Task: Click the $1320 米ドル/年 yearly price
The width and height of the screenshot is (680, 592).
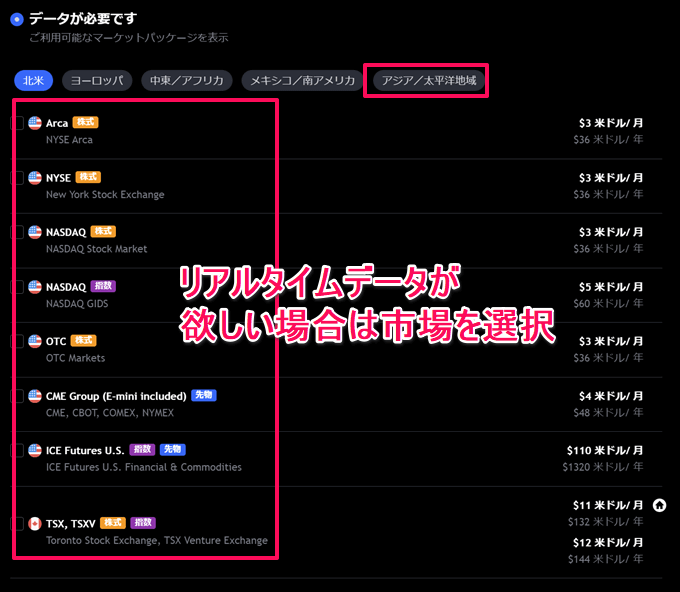Action: point(603,467)
